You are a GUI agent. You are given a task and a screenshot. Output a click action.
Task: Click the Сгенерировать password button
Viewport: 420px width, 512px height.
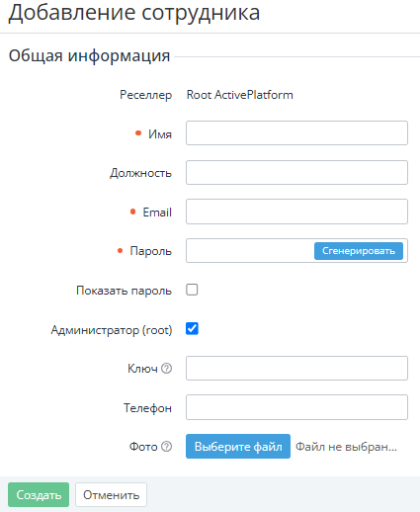click(x=359, y=251)
